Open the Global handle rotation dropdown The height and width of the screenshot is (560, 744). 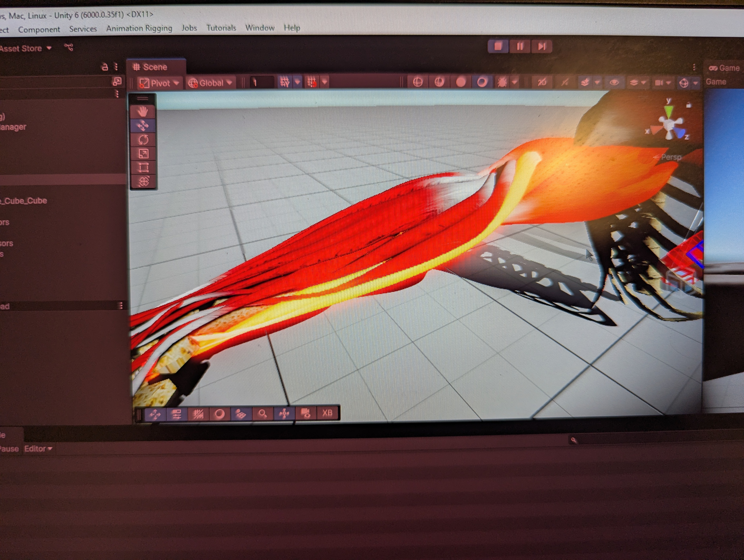point(210,83)
